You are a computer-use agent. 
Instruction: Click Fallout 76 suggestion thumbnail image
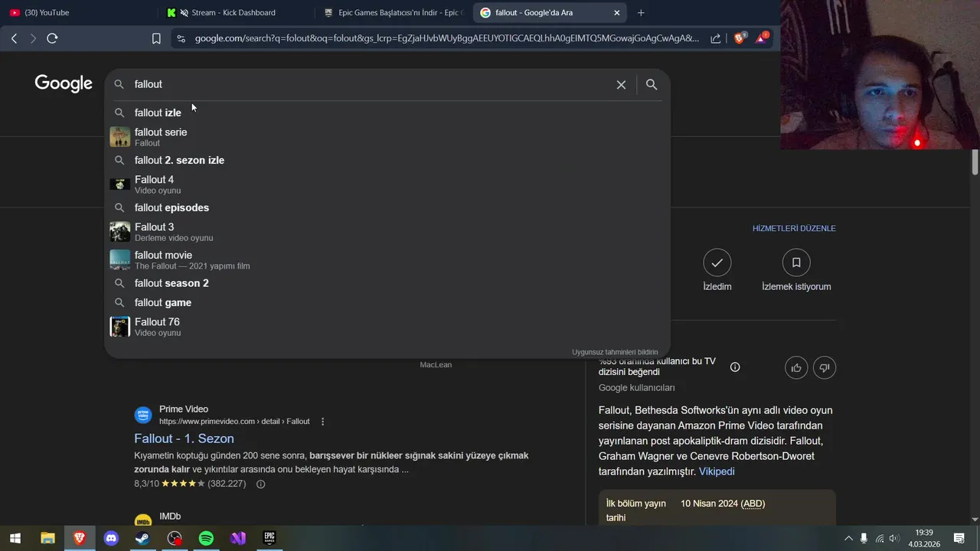pos(119,327)
